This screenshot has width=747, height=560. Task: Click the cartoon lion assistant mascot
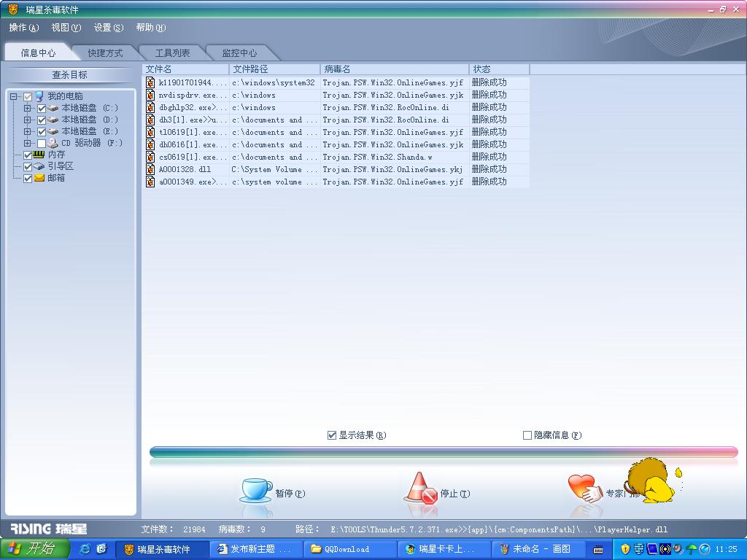(x=650, y=480)
